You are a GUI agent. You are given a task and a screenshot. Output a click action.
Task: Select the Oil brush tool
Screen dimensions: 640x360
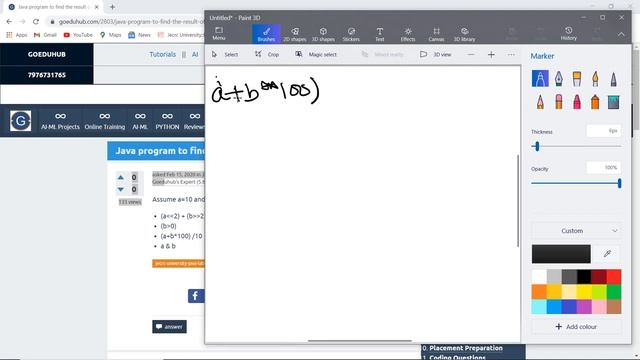pos(577,78)
